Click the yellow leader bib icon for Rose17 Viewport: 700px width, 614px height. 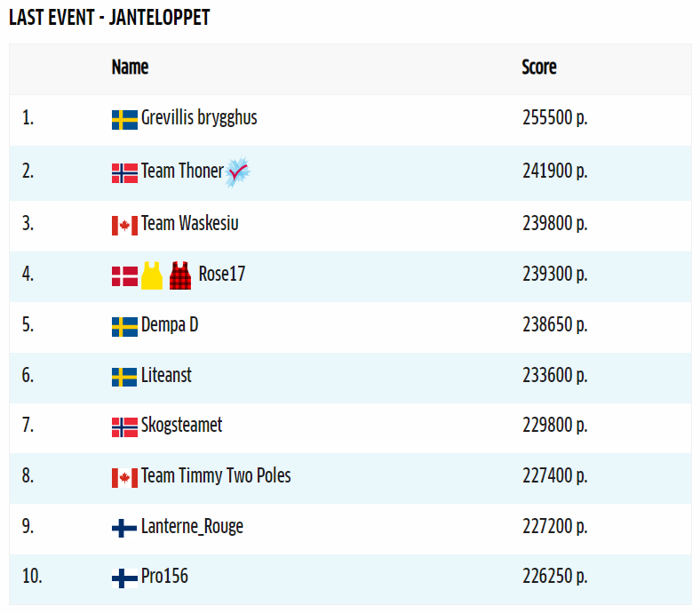[x=152, y=275]
